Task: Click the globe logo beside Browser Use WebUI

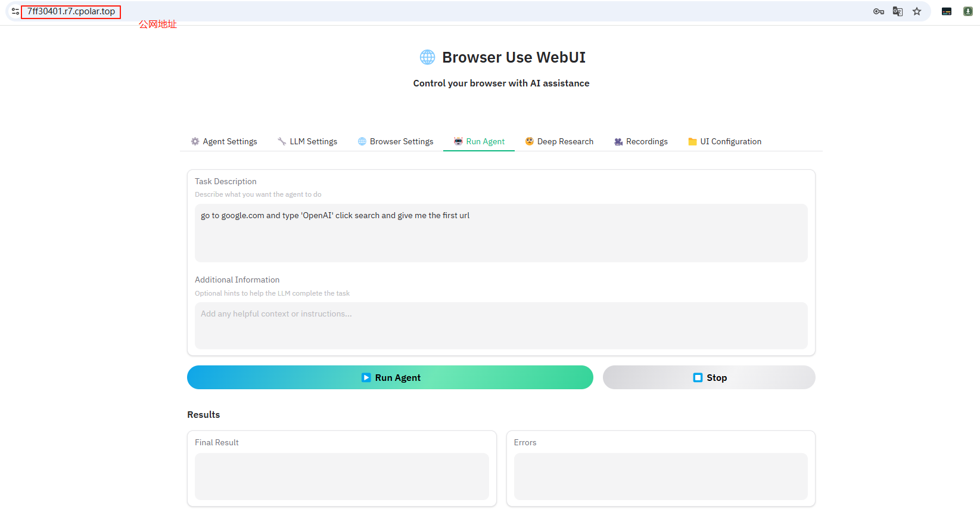Action: pyautogui.click(x=427, y=57)
